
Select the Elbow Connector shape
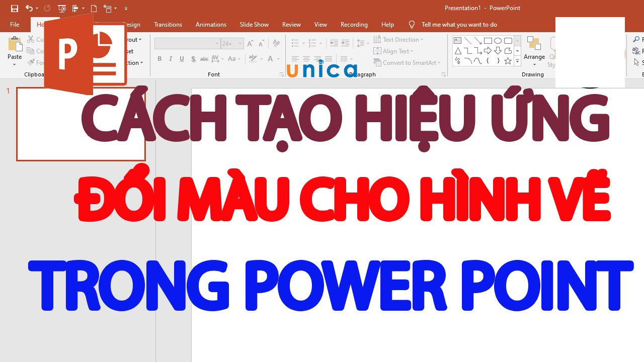click(468, 51)
